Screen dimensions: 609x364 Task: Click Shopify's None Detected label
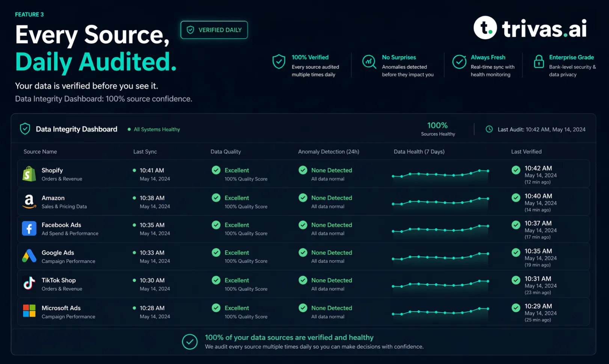point(332,170)
